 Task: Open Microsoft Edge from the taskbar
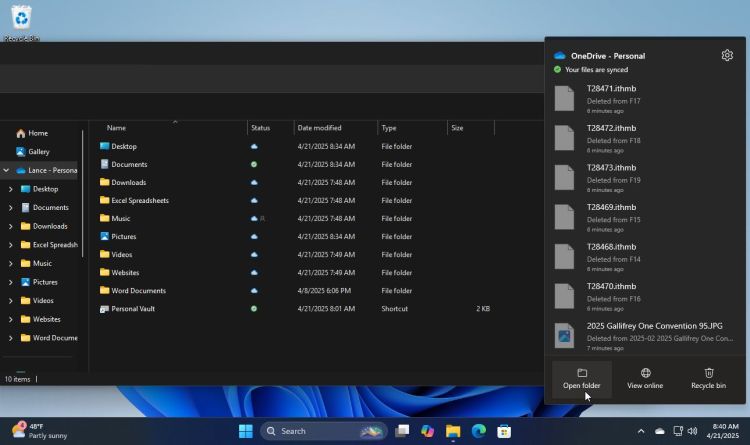479,431
